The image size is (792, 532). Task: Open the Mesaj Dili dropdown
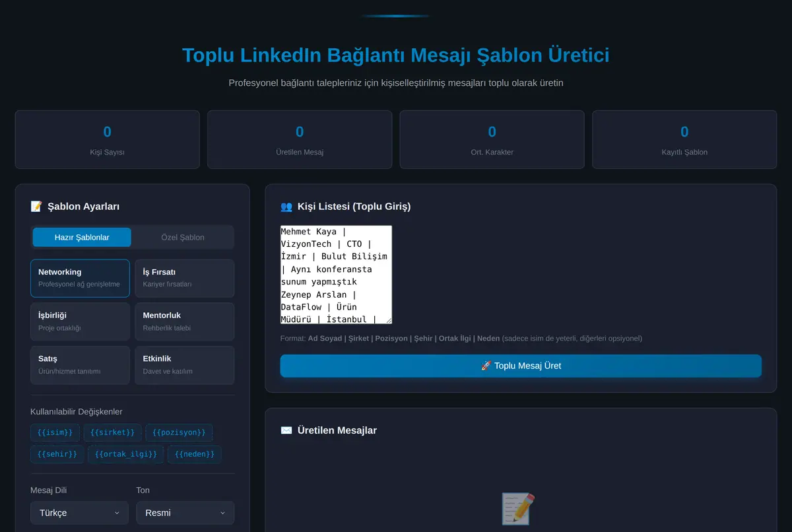(x=80, y=513)
